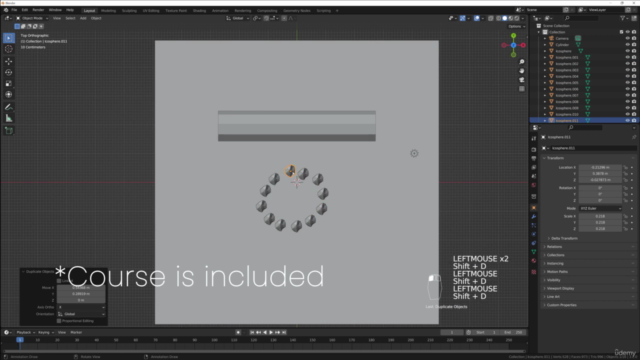This screenshot has width=640, height=360.
Task: Open the Global orientation dropdown in header
Action: click(x=238, y=18)
